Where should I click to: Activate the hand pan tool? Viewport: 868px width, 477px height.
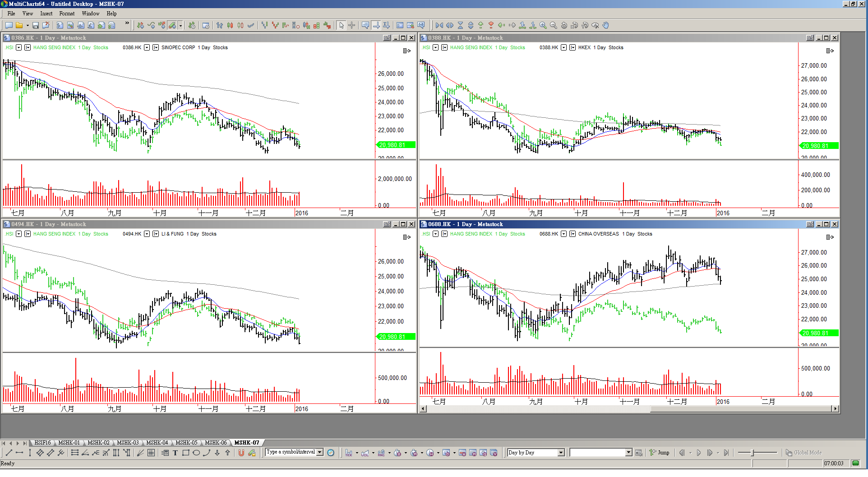[x=605, y=25]
